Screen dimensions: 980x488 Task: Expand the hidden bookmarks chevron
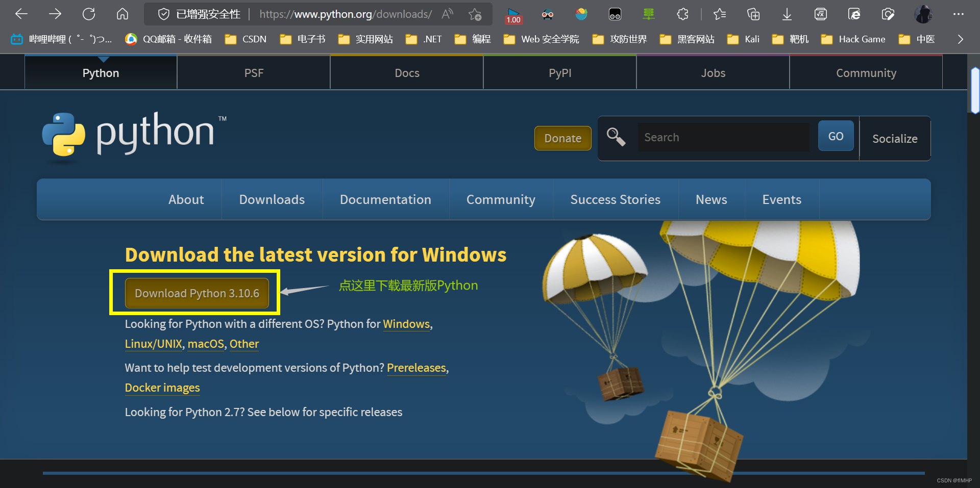960,39
